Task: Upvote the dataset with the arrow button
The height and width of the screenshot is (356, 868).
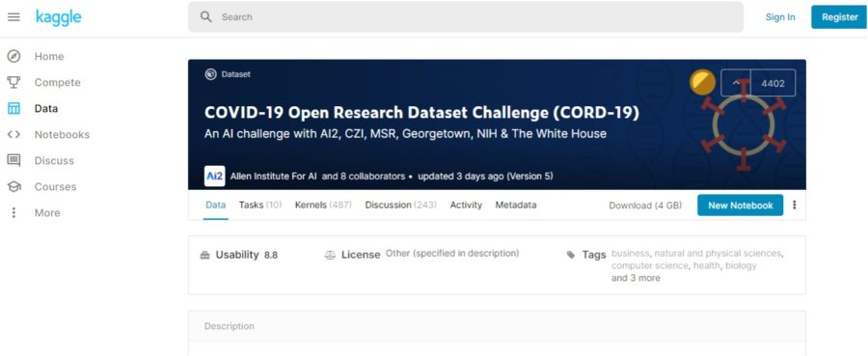Action: 736,83
